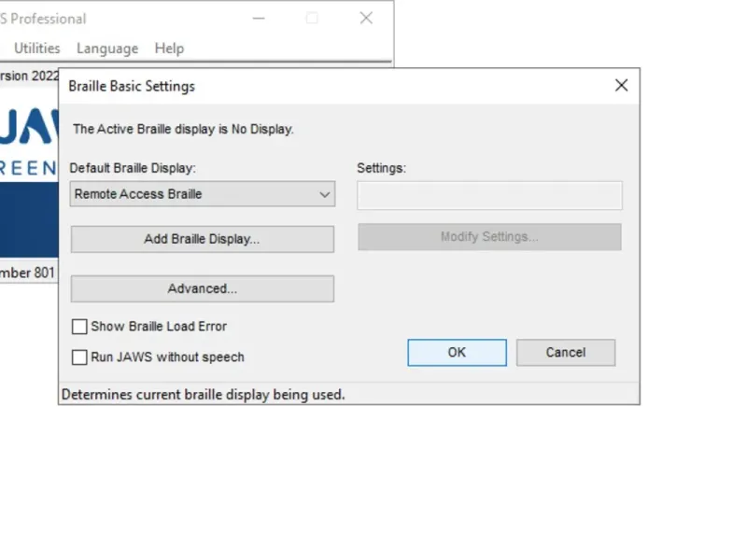Viewport: 747px width, 560px height.
Task: Click the 'Braille Basic Settings' title text
Action: [x=132, y=86]
